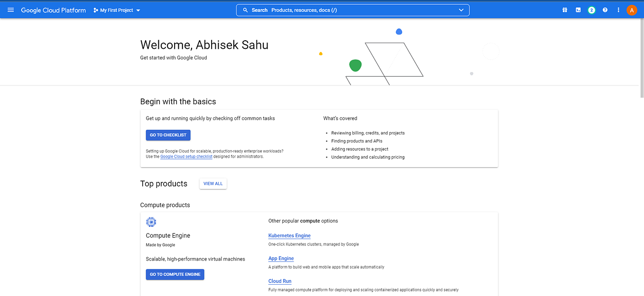Open the navigation hamburger menu
This screenshot has width=644, height=296.
pos(10,9)
